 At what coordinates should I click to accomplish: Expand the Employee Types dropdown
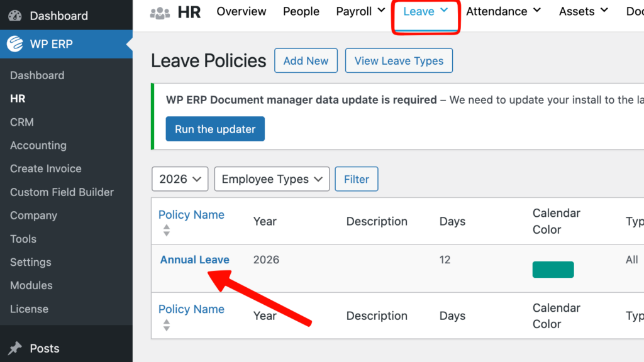pos(272,179)
